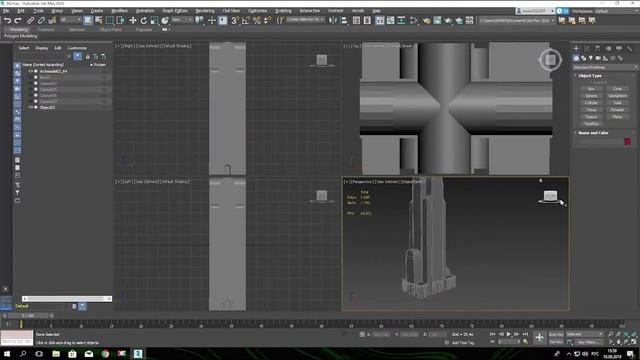Collapse the Object Type rollout
The height and width of the screenshot is (360, 640).
point(590,76)
